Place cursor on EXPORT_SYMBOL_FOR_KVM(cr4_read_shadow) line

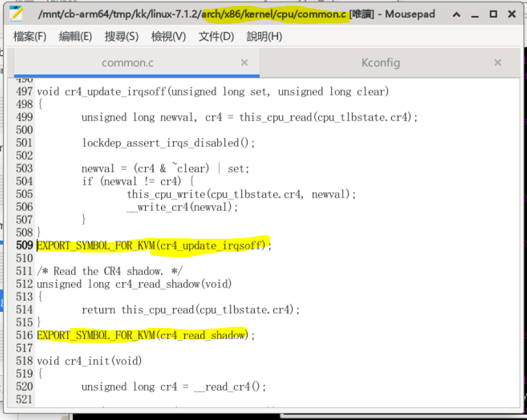pyautogui.click(x=146, y=335)
